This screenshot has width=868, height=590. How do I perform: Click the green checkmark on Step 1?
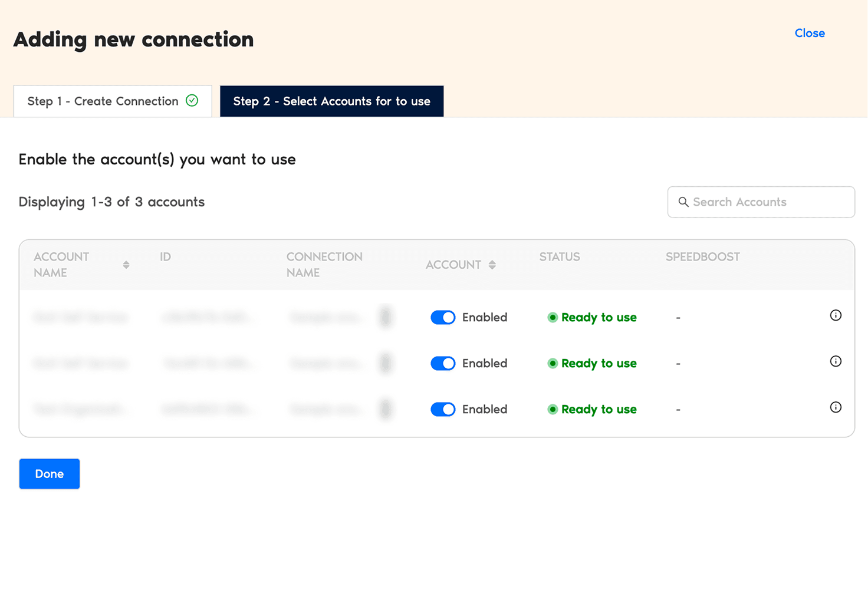click(192, 101)
